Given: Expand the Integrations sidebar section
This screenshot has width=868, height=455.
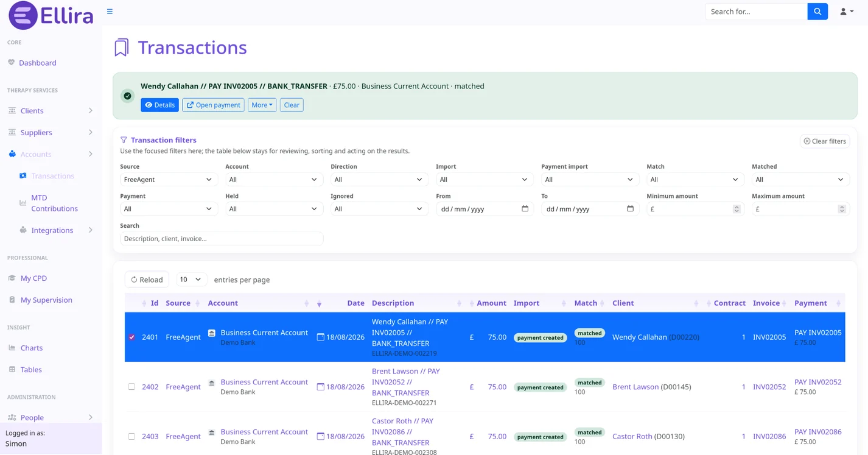Looking at the screenshot, I should pyautogui.click(x=91, y=230).
